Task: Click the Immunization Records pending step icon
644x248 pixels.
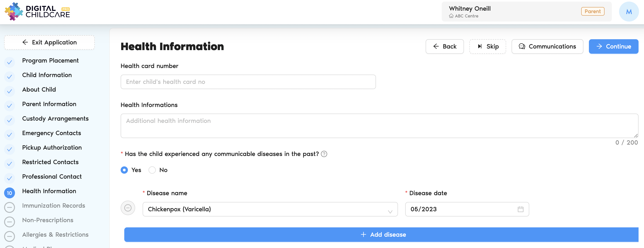Action: point(10,207)
